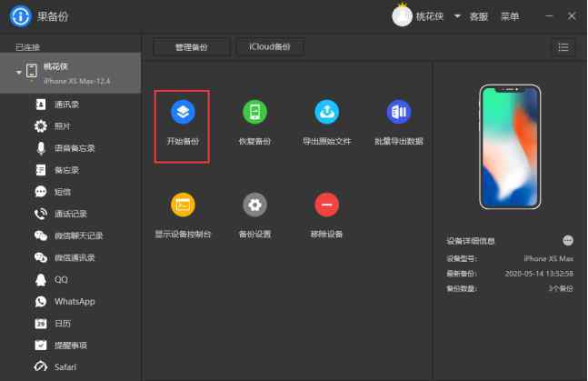
Task: Select WhatsApp in the sidebar
Action: 71,301
